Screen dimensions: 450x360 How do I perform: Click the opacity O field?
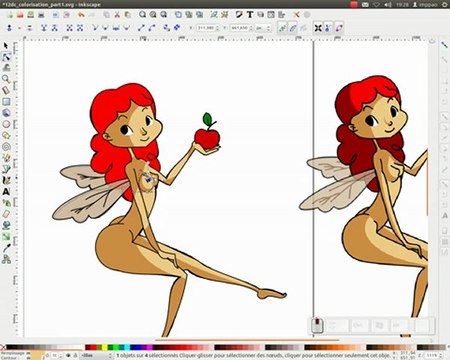coord(55,356)
